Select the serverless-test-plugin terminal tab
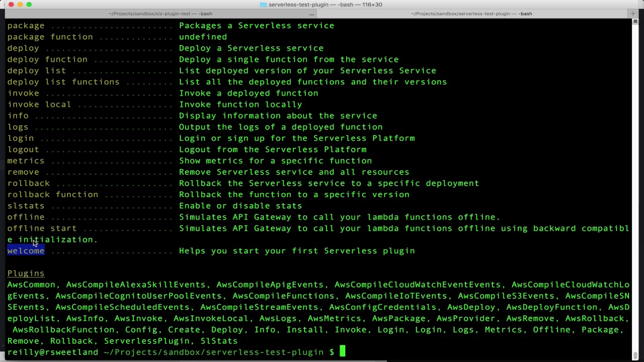Screen dimensions: 644x362 [x=471, y=14]
